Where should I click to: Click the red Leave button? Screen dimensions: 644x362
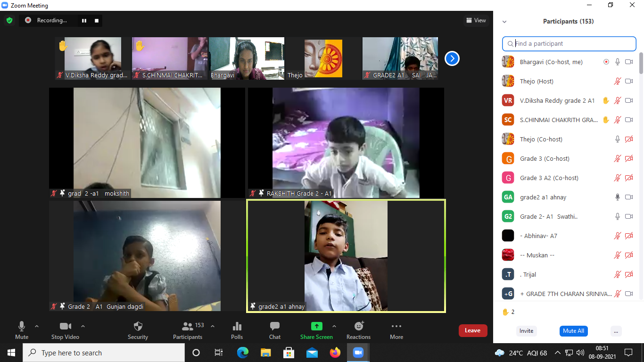pyautogui.click(x=472, y=330)
